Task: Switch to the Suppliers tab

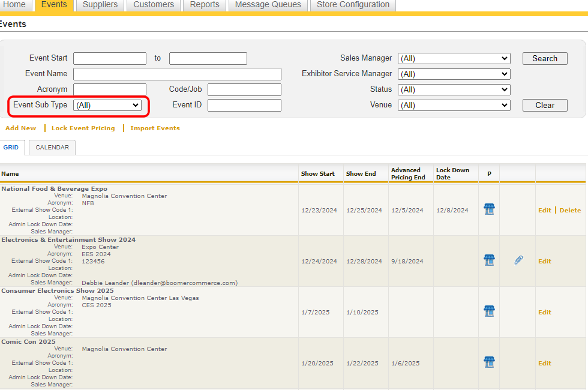Action: [100, 5]
